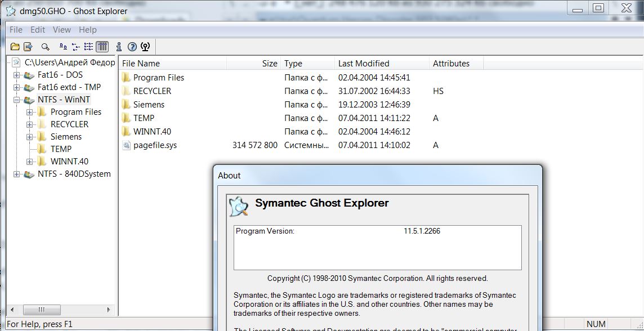Open an image file via folder icon

tap(15, 47)
